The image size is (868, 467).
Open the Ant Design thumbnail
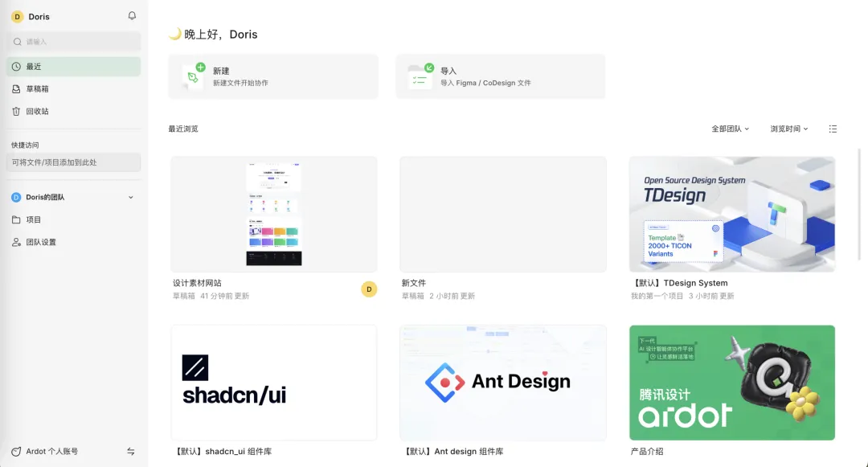pos(503,383)
